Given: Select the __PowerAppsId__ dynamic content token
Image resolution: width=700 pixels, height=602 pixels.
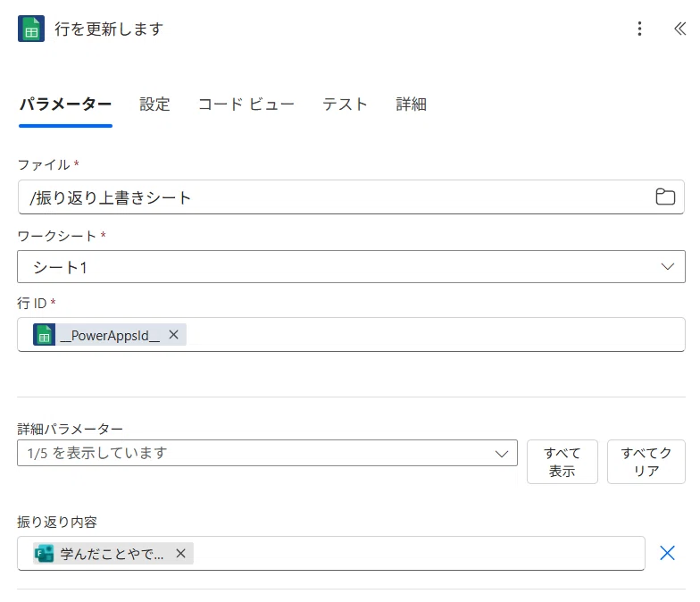Looking at the screenshot, I should (x=109, y=334).
